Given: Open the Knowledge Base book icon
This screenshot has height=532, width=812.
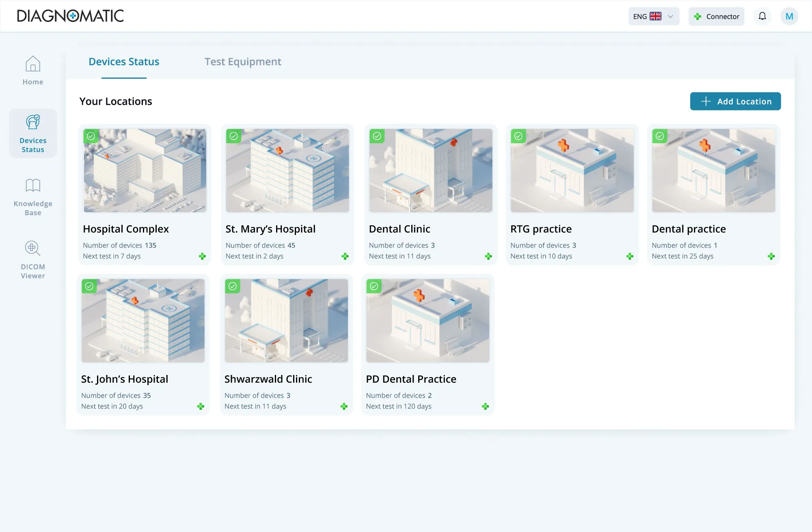Looking at the screenshot, I should tap(33, 185).
